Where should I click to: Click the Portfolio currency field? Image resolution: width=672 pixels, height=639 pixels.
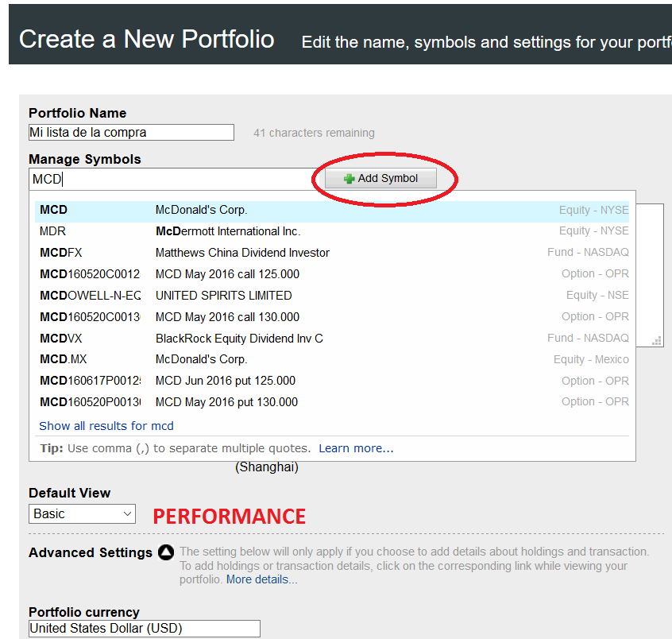pyautogui.click(x=144, y=629)
